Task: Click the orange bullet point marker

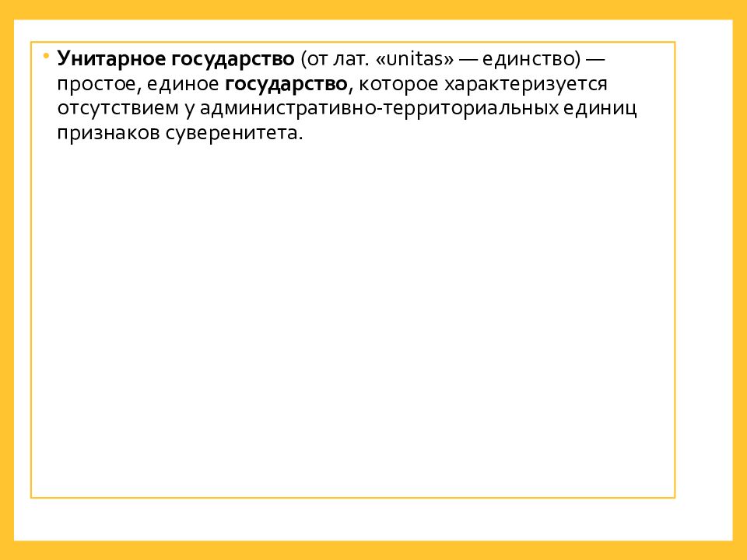Action: [46, 57]
